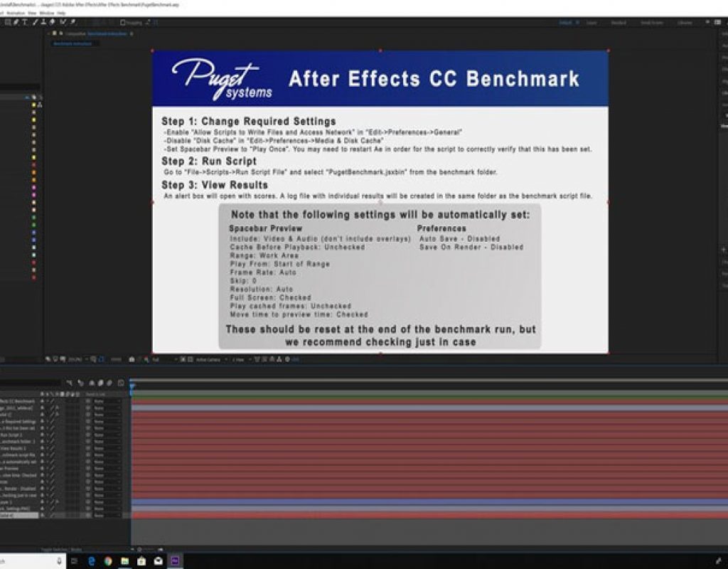The image size is (728, 569).
Task: Open the Mail app from the taskbar
Action: tap(159, 560)
